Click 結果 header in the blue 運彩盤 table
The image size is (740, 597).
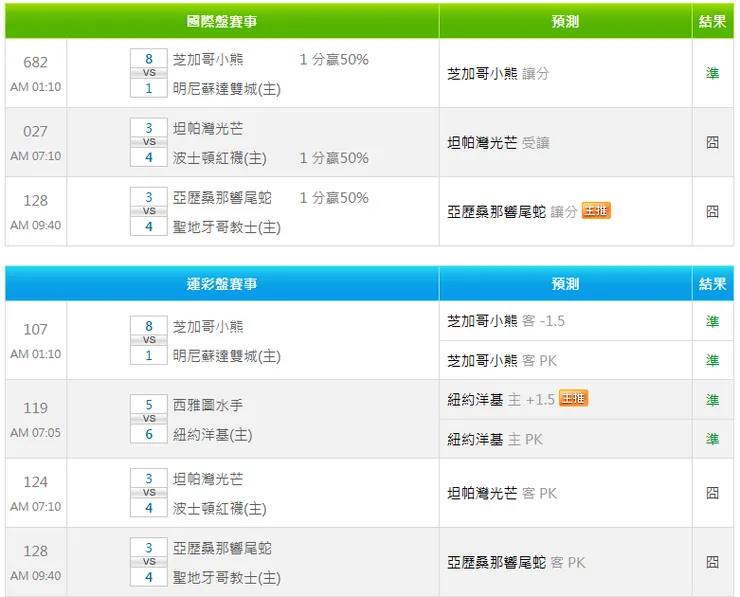coord(713,284)
